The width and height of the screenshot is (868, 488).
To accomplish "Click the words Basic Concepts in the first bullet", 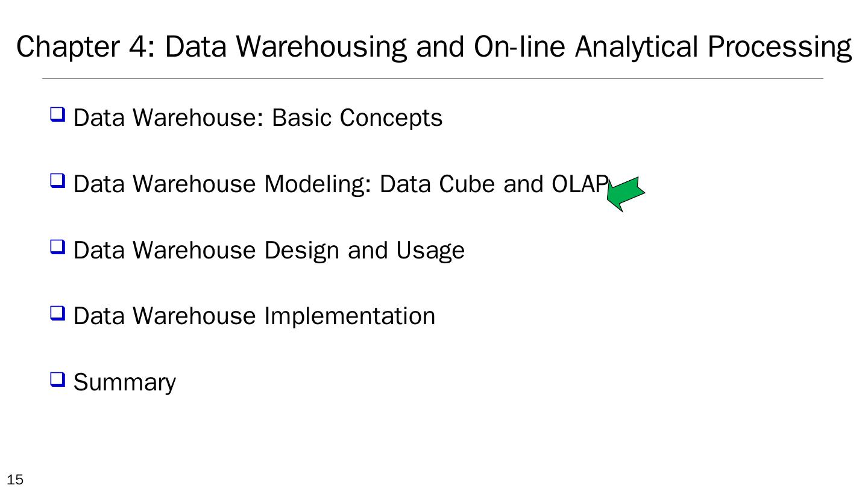I will click(357, 117).
